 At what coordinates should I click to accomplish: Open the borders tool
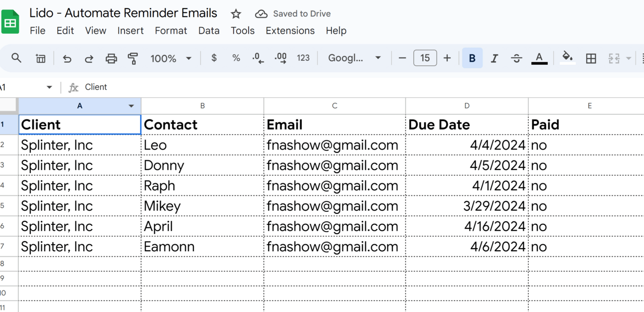pyautogui.click(x=591, y=58)
